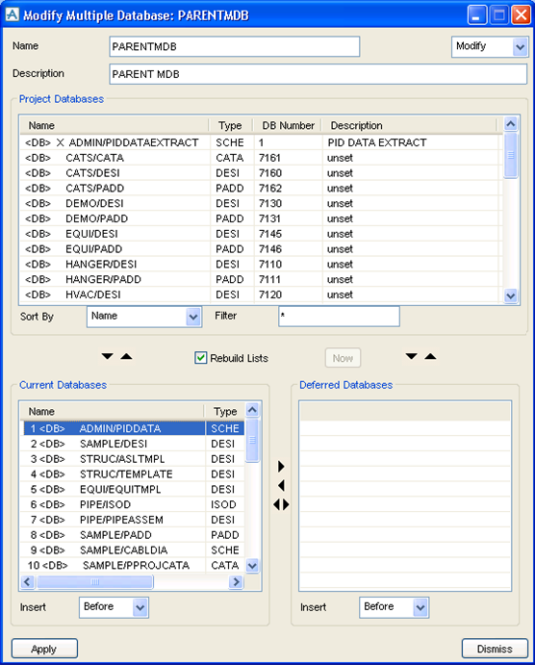The image size is (535, 665).
Task: Select SAMPLE/DESI in Current Databases list
Action: coord(133,444)
